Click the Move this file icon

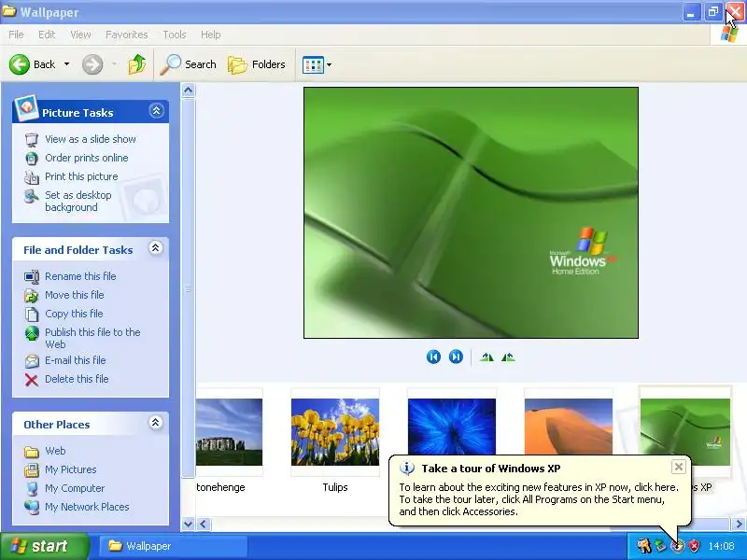(x=32, y=296)
